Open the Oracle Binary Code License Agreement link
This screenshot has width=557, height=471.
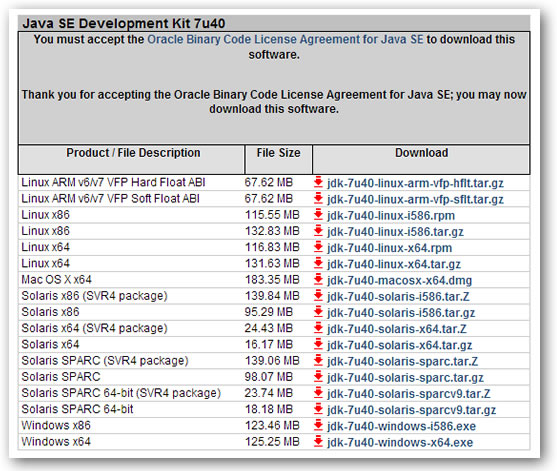click(x=285, y=39)
